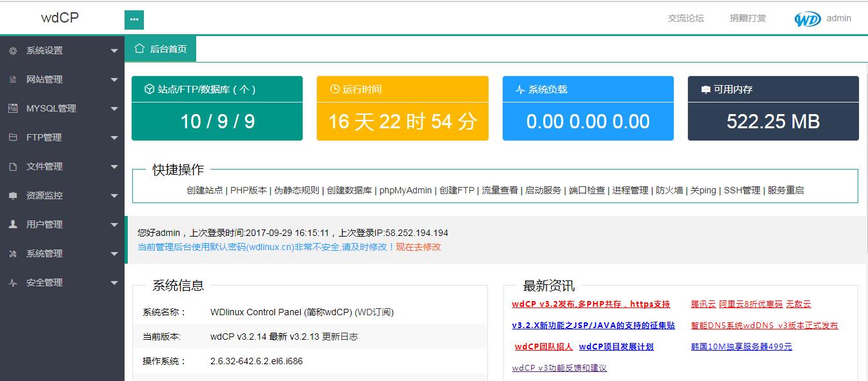Viewport: 868px width, 381px height.
Task: Click the 用户管理 person icon
Action: pos(13,224)
